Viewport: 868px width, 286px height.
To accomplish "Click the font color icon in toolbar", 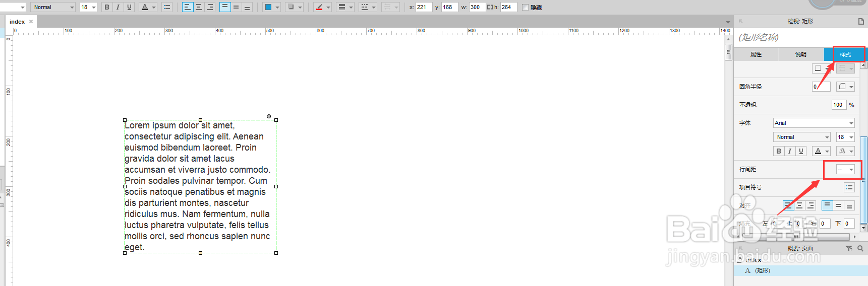I will click(x=145, y=7).
